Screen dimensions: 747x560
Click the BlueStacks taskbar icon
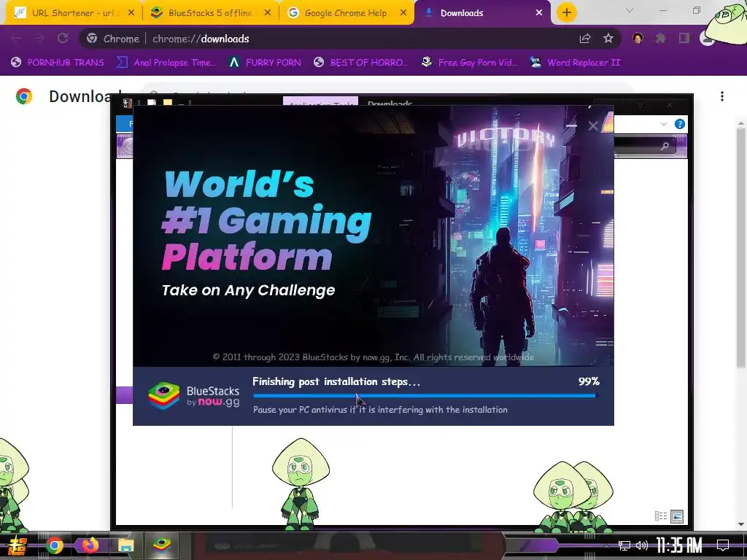pyautogui.click(x=161, y=545)
